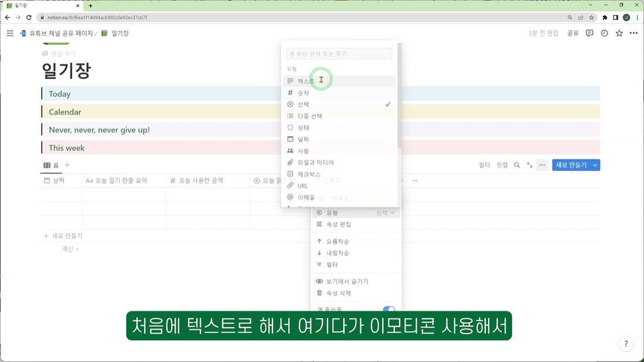Screen dimensions: 644x362
Task: Sort column 오름차순 ascending
Action: [356, 241]
